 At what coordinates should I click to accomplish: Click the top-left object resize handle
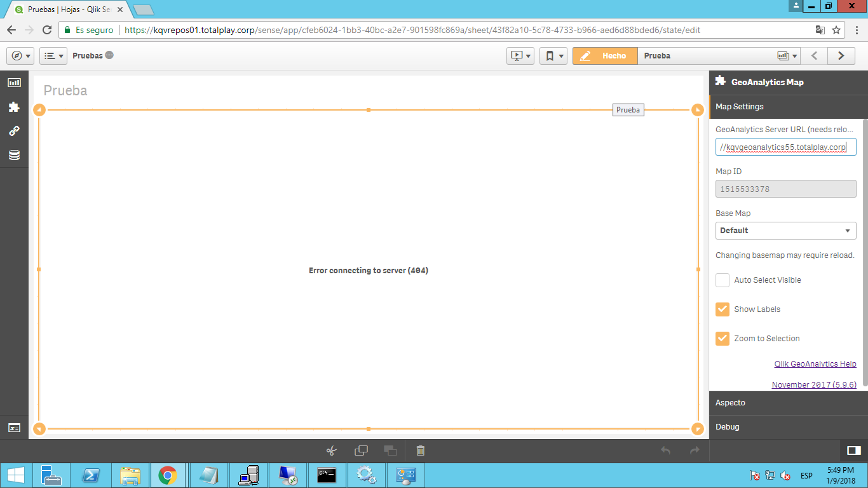pos(39,110)
